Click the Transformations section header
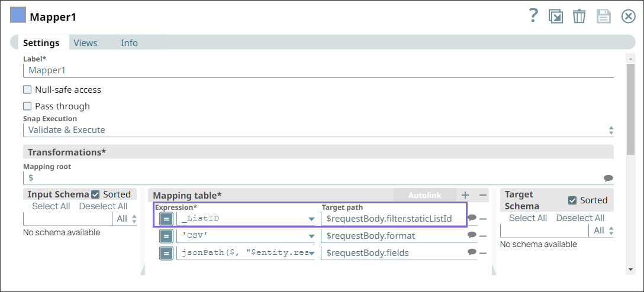 [318, 152]
